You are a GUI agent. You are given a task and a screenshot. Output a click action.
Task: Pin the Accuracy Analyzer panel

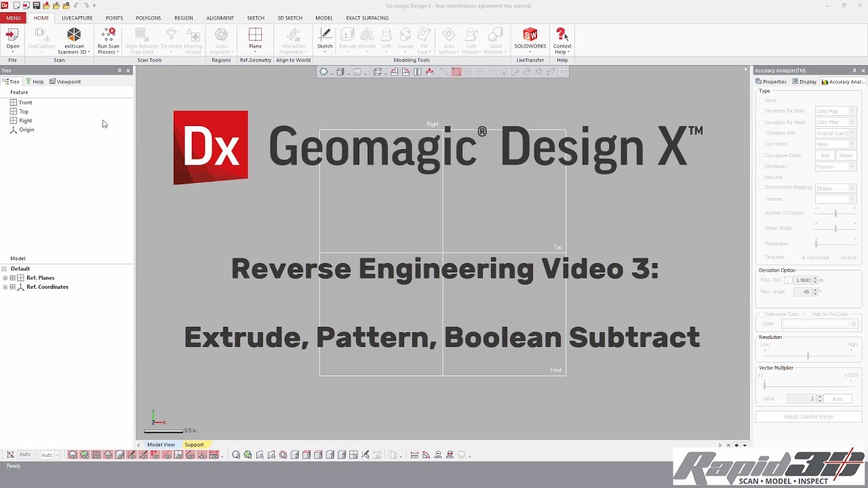tap(854, 70)
